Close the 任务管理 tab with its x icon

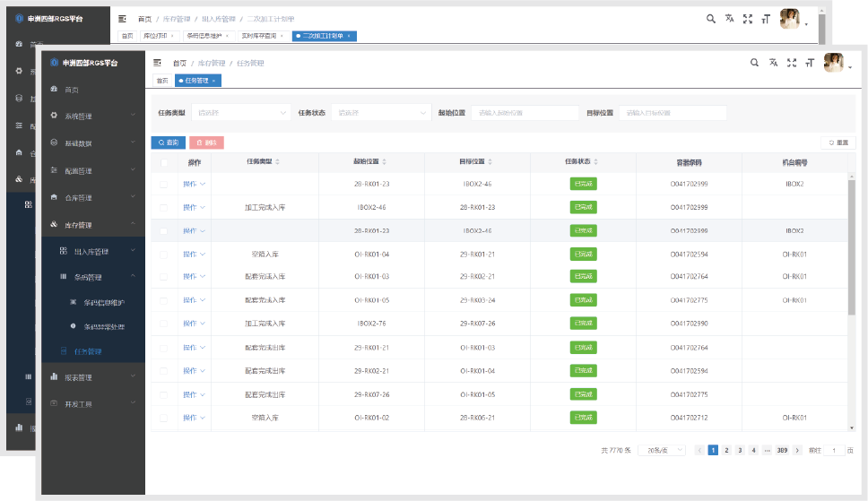pyautogui.click(x=214, y=81)
